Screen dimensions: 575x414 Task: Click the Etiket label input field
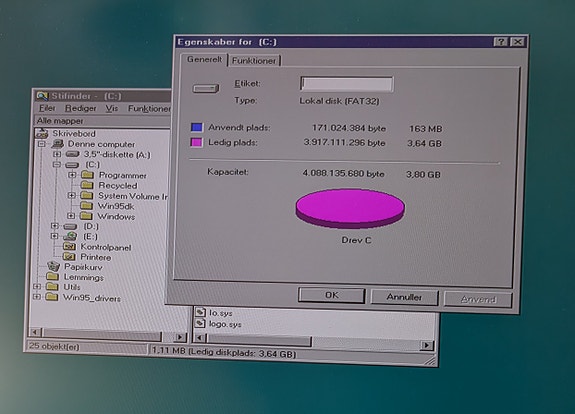347,84
